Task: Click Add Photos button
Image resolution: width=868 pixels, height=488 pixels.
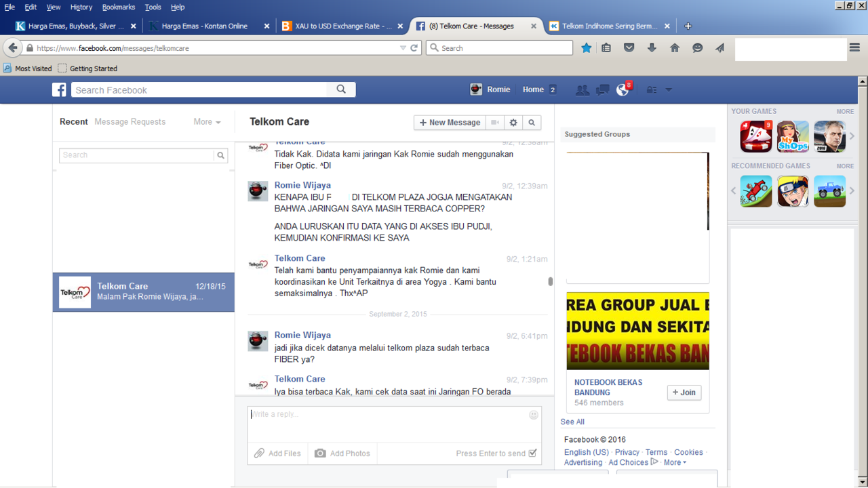Action: pos(342,453)
